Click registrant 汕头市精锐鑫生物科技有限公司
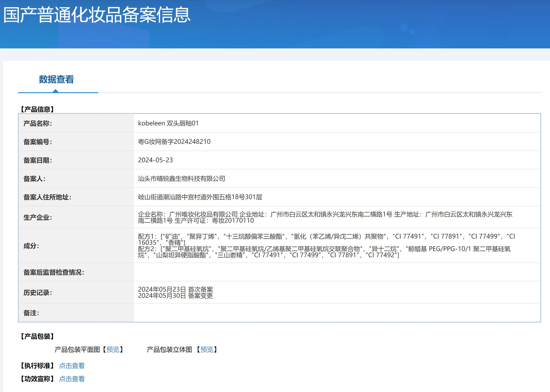 181,179
